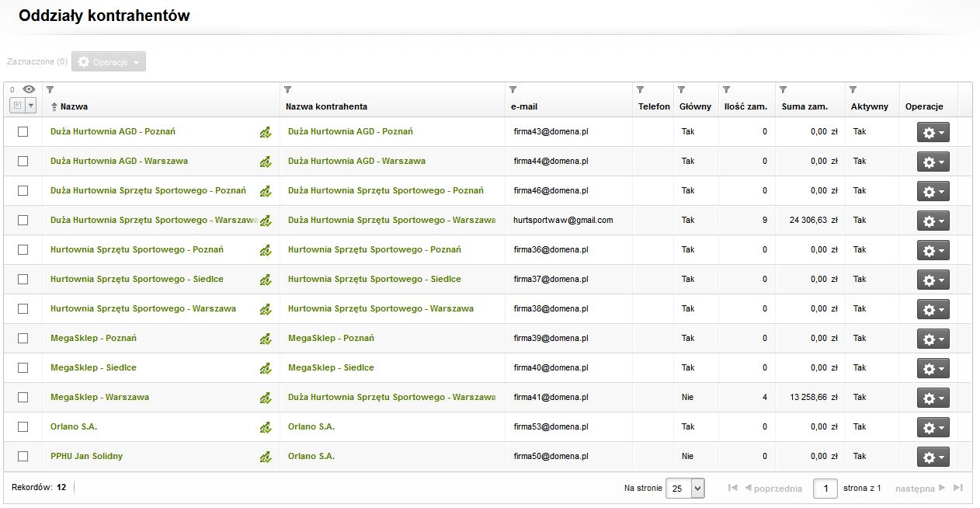Image resolution: width=980 pixels, height=508 pixels.
Task: Select the checkbox for MegaSklep - Warszawa row
Action: [x=23, y=398]
